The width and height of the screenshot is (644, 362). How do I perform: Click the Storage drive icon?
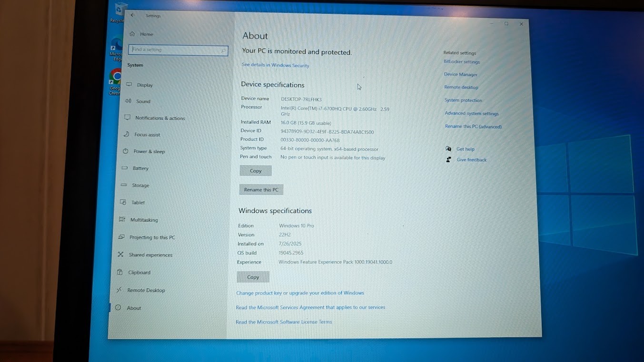point(124,185)
